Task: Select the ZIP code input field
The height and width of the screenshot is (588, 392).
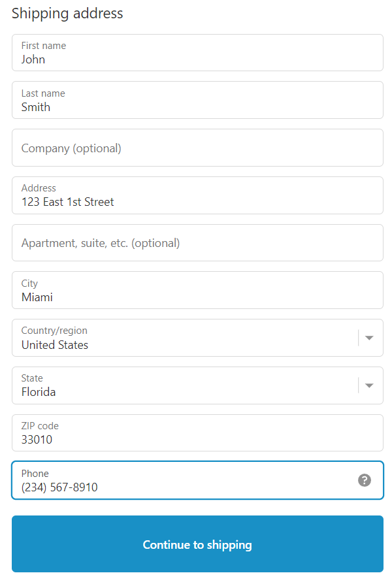Action: click(197, 433)
